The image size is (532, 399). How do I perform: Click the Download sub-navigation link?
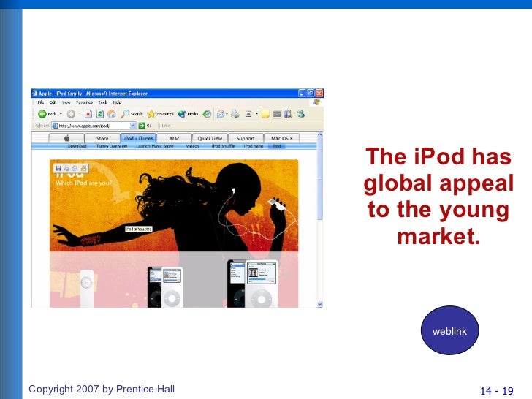pyautogui.click(x=77, y=146)
